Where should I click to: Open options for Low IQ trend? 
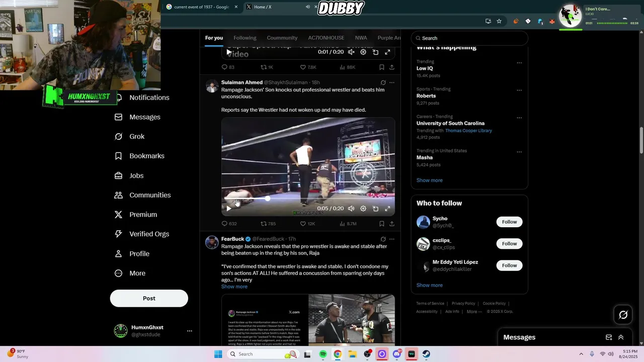coord(519,63)
